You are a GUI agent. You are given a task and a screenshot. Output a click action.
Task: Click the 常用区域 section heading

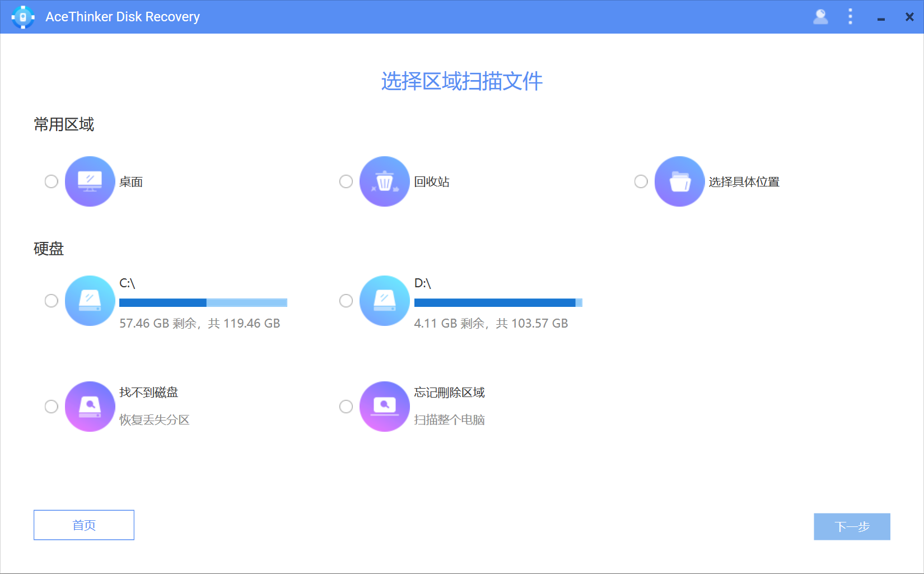coord(64,124)
